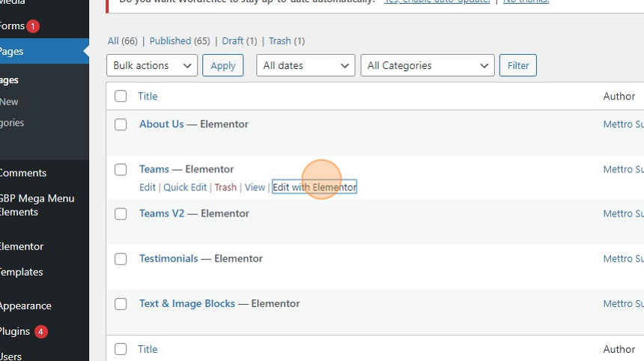Select all pages with the header Title checkbox

(121, 96)
